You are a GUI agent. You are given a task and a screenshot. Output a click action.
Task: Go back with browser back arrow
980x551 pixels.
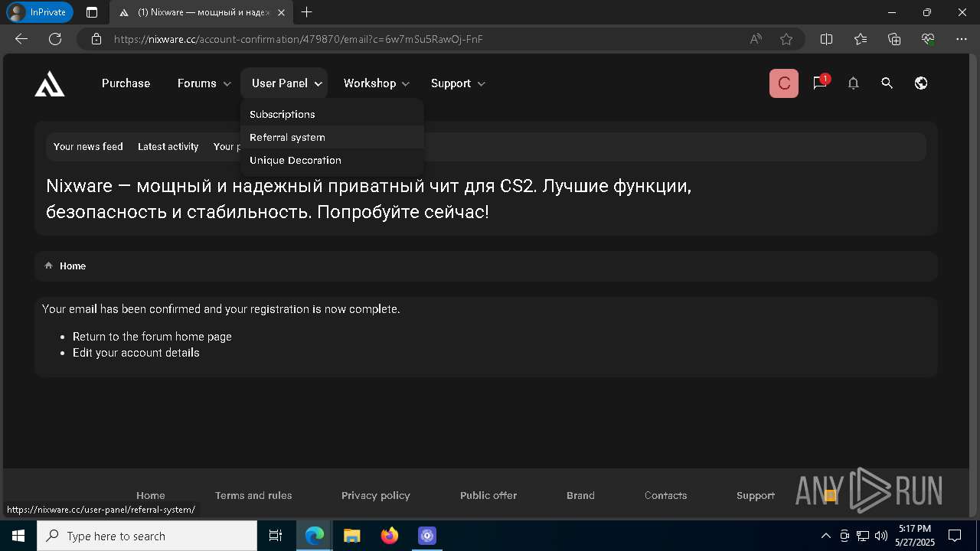[x=21, y=39]
